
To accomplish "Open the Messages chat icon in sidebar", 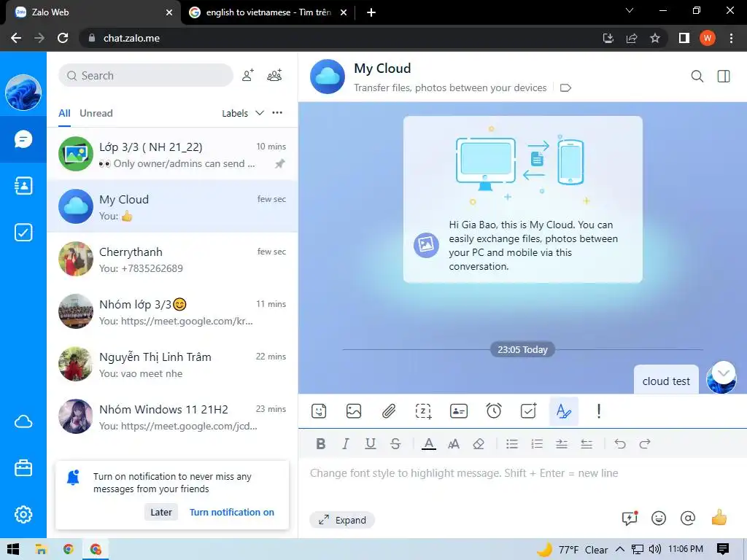I will [23, 139].
